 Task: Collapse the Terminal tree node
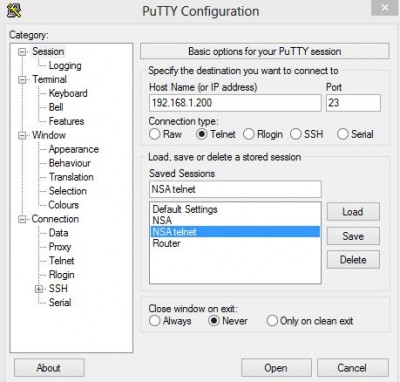point(22,80)
